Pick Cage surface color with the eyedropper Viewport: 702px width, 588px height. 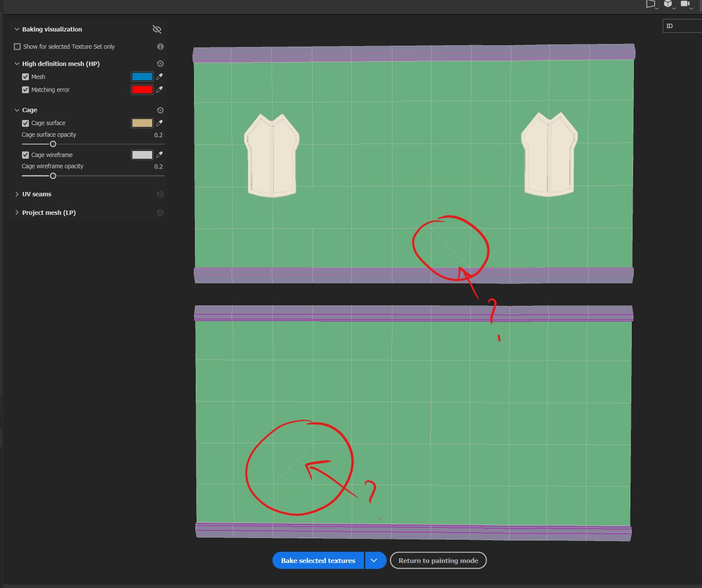[159, 123]
